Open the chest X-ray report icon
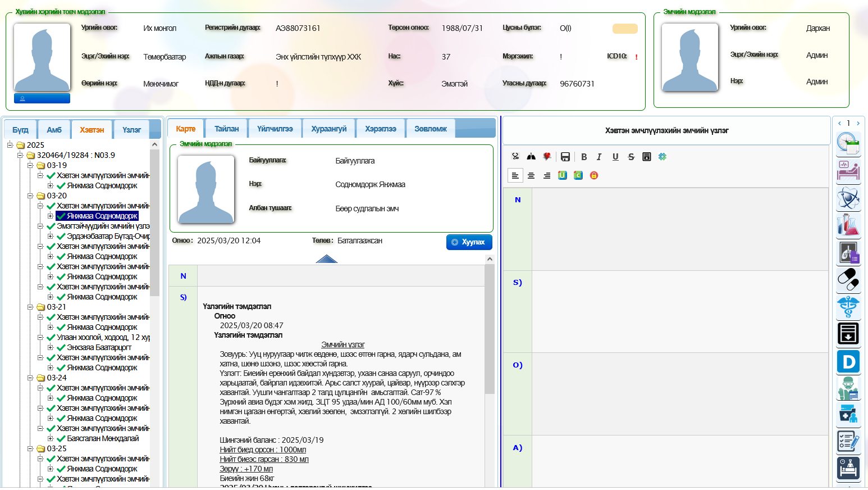Viewport: 868px width, 490px height. [848, 252]
